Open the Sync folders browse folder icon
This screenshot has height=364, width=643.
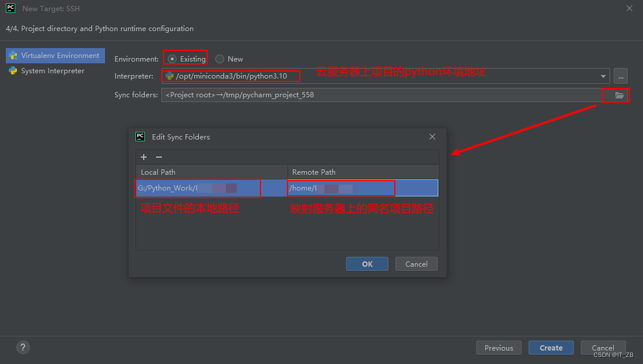pyautogui.click(x=619, y=95)
